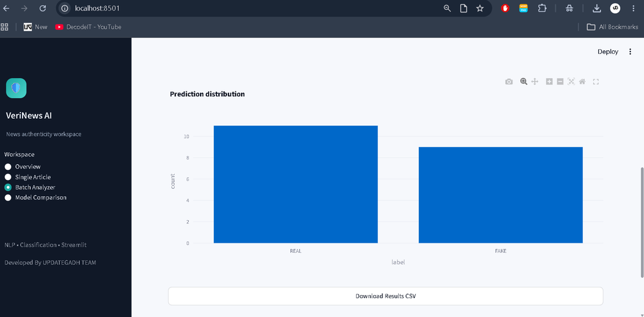
Task: Click the VeriNews AI shield logo
Action: pyautogui.click(x=16, y=88)
